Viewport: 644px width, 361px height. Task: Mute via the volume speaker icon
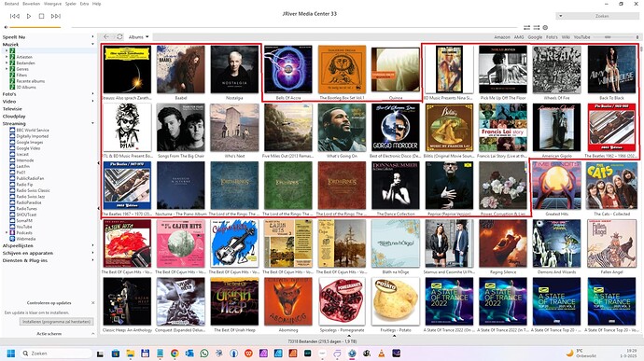(x=6, y=27)
